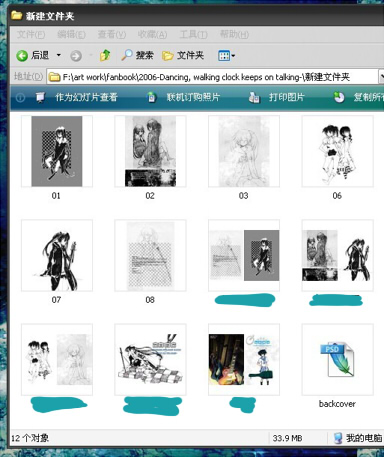Open the 帮助(H) menu

(x=234, y=34)
